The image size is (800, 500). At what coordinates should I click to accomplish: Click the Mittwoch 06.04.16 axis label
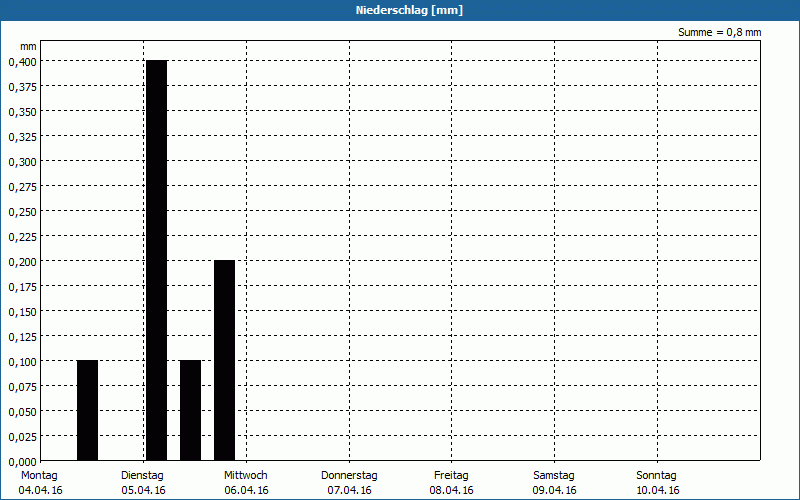point(246,483)
